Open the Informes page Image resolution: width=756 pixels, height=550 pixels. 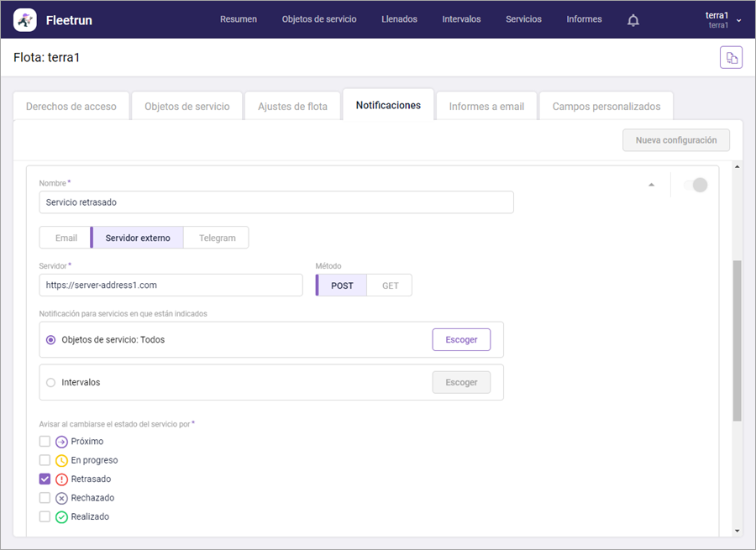coord(584,19)
